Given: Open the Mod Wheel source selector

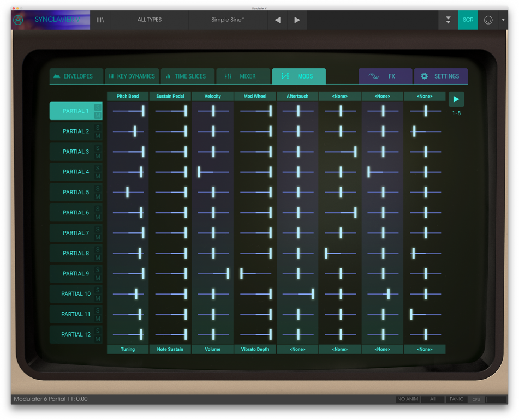Looking at the screenshot, I should (255, 96).
